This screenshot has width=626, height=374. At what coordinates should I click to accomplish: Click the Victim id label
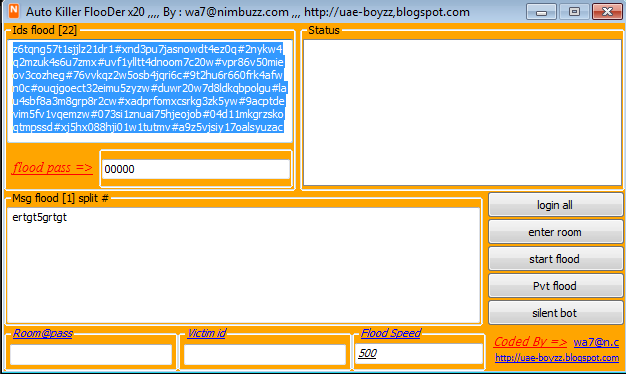(x=206, y=333)
